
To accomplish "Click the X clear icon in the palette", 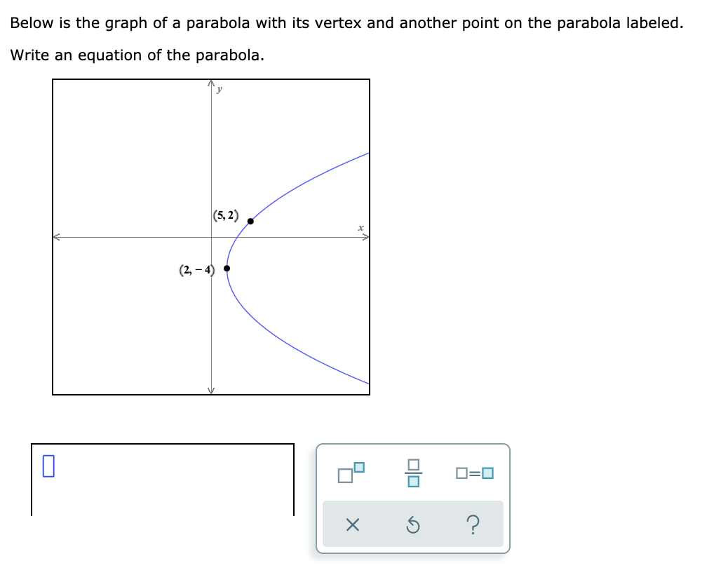I will click(x=353, y=525).
